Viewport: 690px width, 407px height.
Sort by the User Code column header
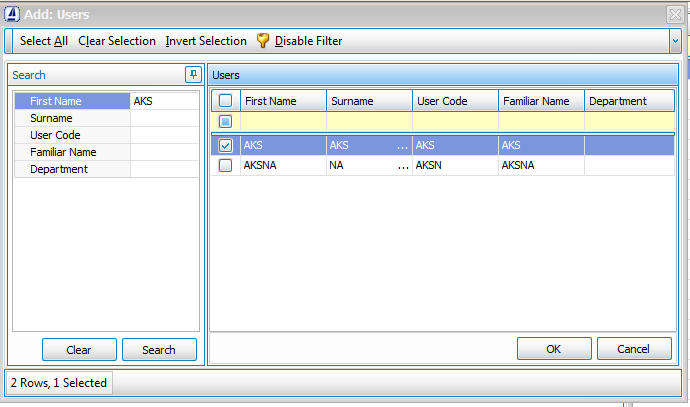pyautogui.click(x=455, y=101)
